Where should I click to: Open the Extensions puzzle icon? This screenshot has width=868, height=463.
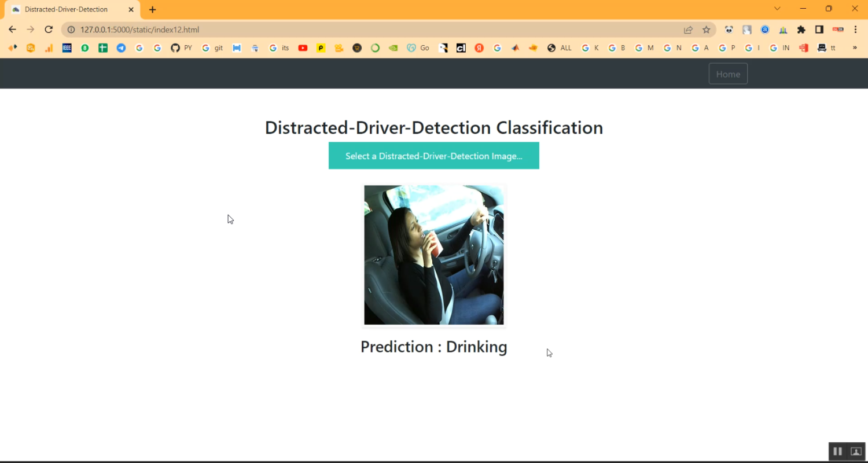[801, 30]
